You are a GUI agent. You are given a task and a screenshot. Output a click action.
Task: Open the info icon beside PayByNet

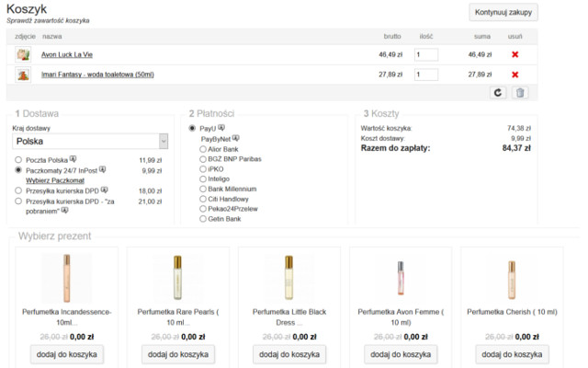point(235,138)
